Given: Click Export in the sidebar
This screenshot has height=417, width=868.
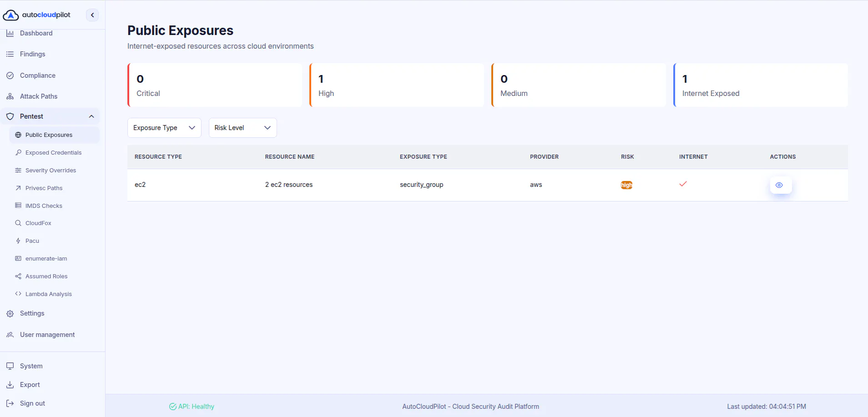Looking at the screenshot, I should 30,385.
